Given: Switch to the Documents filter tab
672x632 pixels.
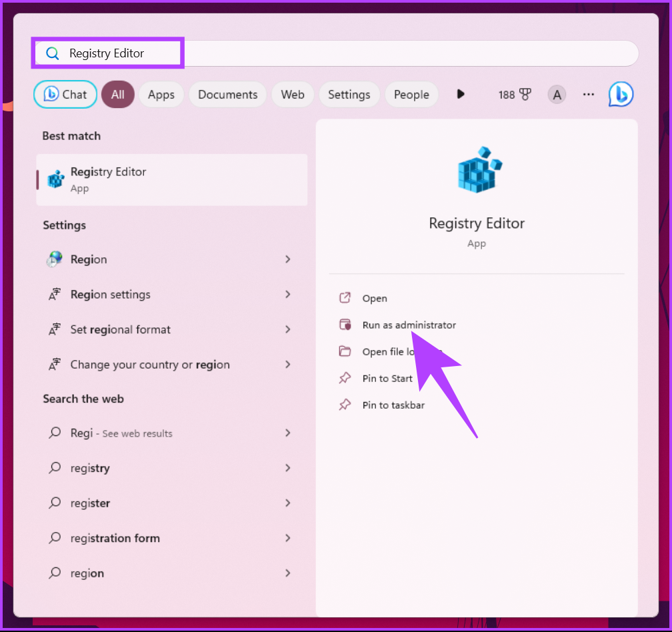Looking at the screenshot, I should click(227, 94).
